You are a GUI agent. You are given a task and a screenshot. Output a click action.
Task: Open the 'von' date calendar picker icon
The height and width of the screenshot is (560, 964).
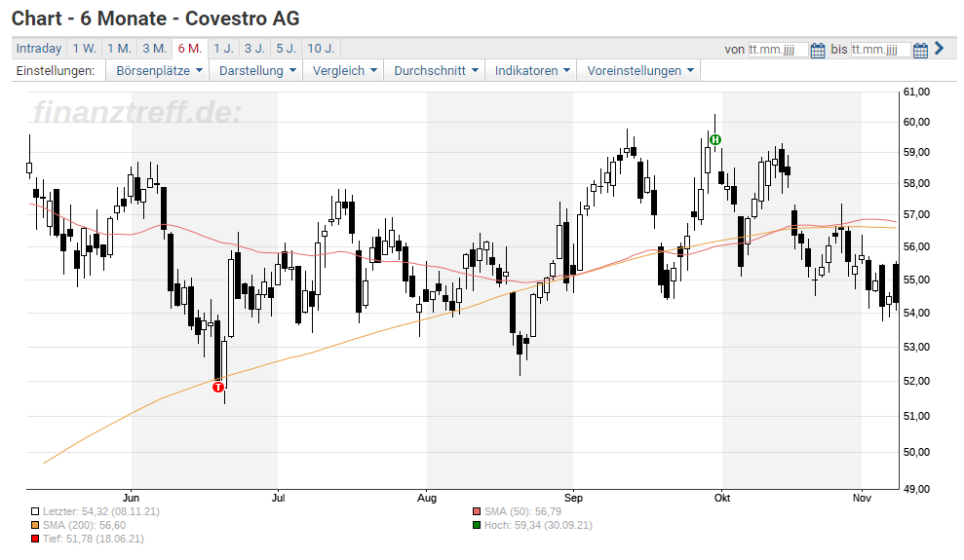[818, 50]
